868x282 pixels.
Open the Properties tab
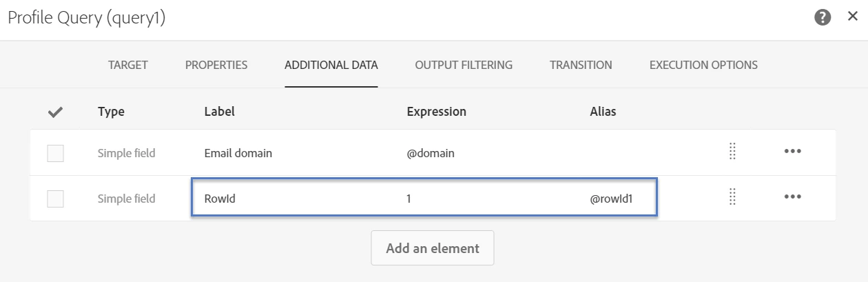coord(216,66)
